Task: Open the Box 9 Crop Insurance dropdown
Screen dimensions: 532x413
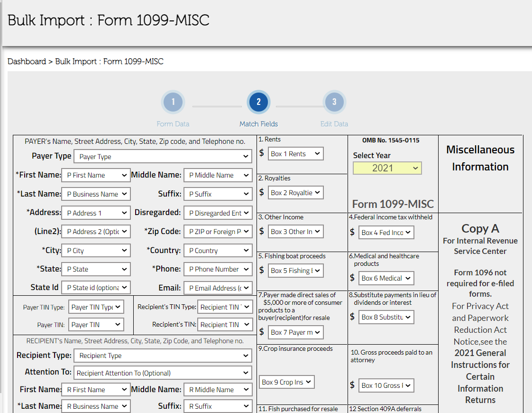Action: [x=286, y=382]
